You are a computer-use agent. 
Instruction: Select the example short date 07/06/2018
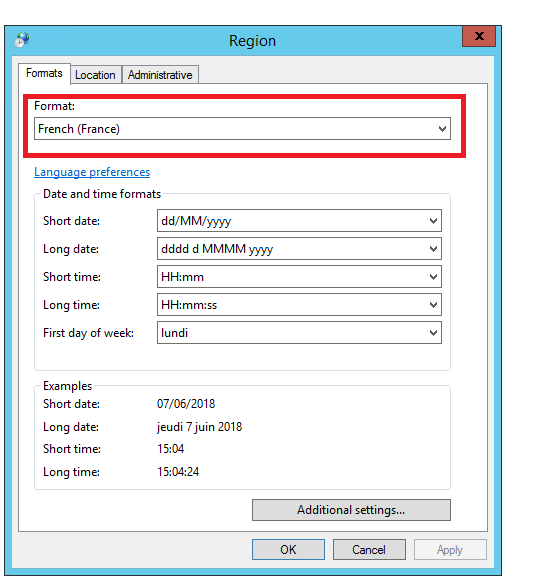[186, 404]
